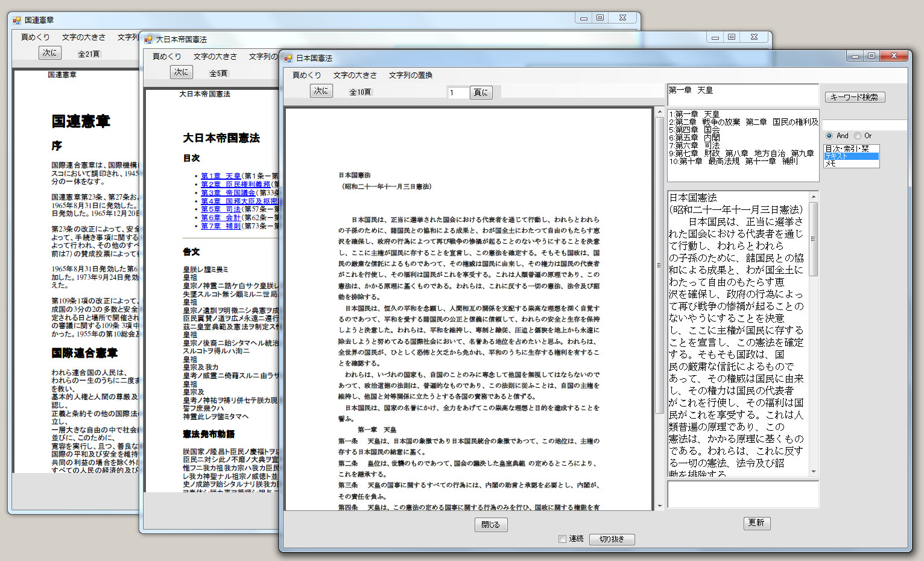Click the キーワード検索 button

(855, 97)
